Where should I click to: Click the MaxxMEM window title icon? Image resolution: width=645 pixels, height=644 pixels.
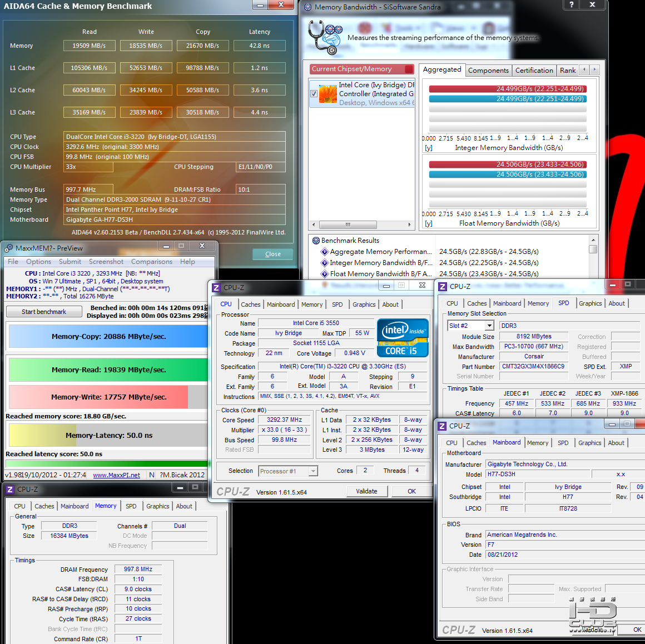[x=8, y=248]
